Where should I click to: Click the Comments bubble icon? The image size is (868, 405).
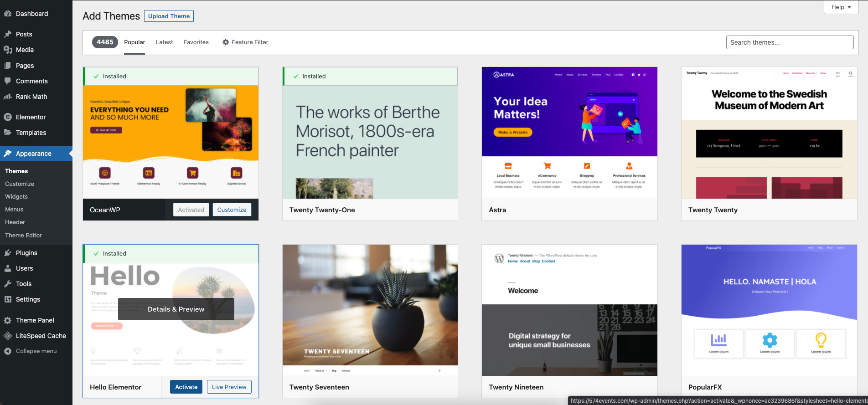point(8,81)
